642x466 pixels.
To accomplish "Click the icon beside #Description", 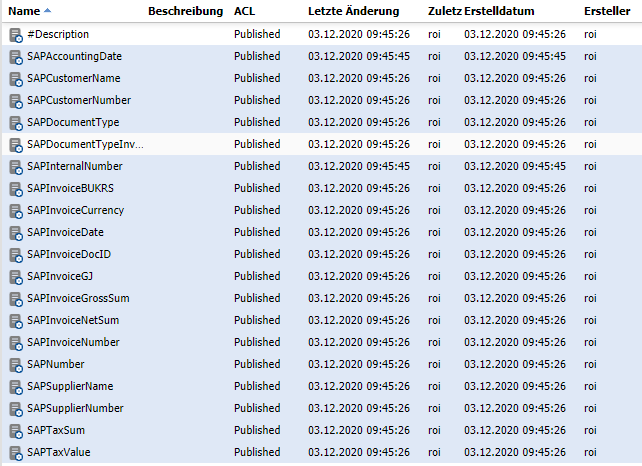I will tap(16, 35).
